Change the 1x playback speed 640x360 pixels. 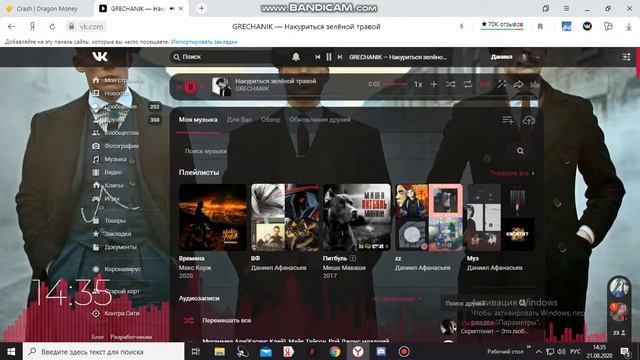pyautogui.click(x=418, y=84)
